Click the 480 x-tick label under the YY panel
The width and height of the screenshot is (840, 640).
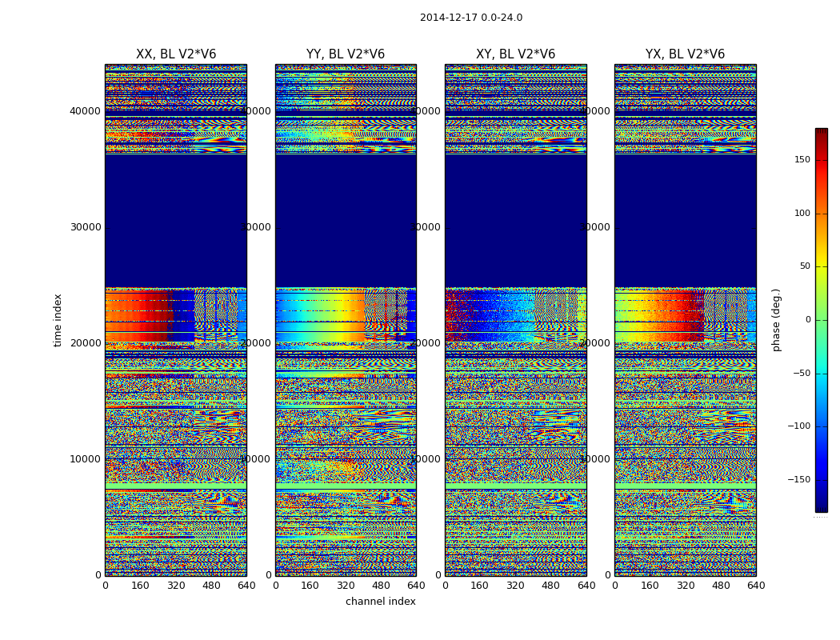[381, 586]
